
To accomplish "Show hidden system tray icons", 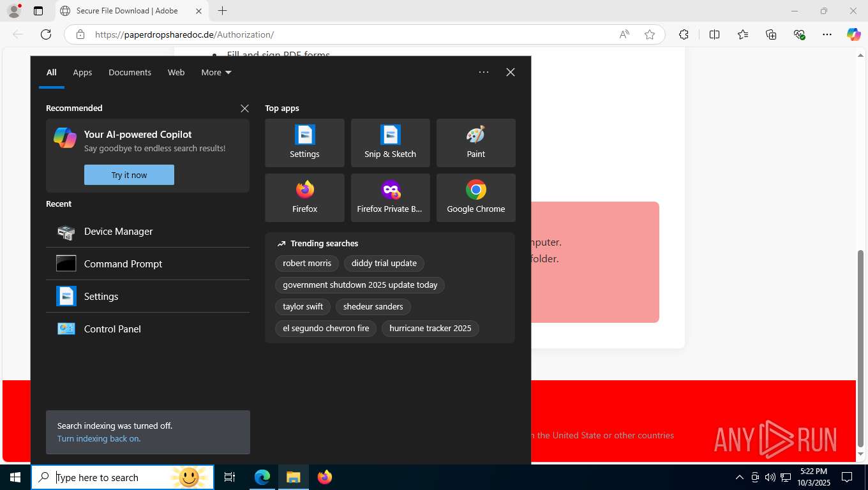I will [740, 477].
